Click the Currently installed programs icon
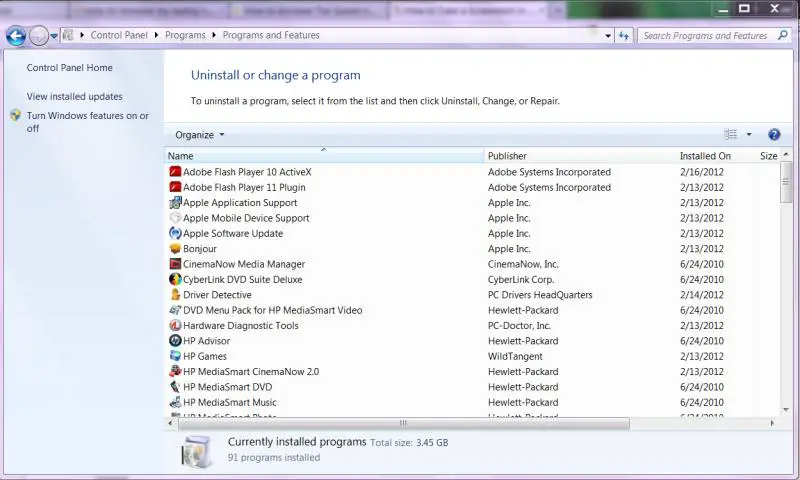This screenshot has width=800, height=480. point(198,452)
